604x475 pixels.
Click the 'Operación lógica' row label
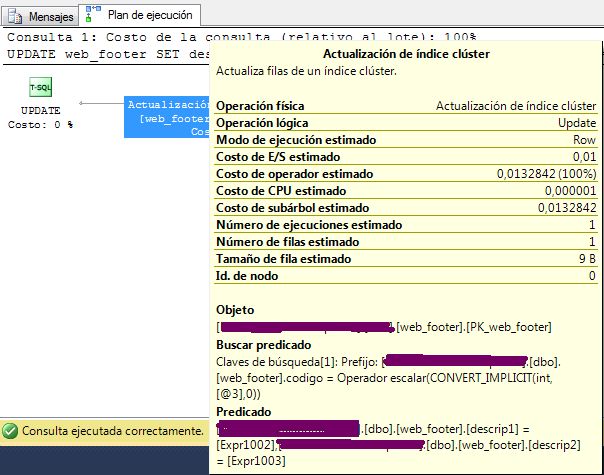[262, 123]
